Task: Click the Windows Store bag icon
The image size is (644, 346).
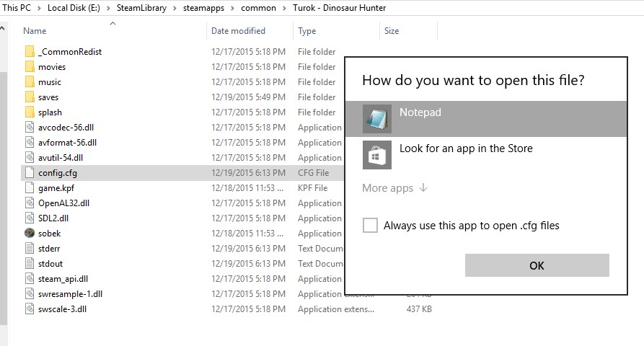Action: [x=377, y=154]
